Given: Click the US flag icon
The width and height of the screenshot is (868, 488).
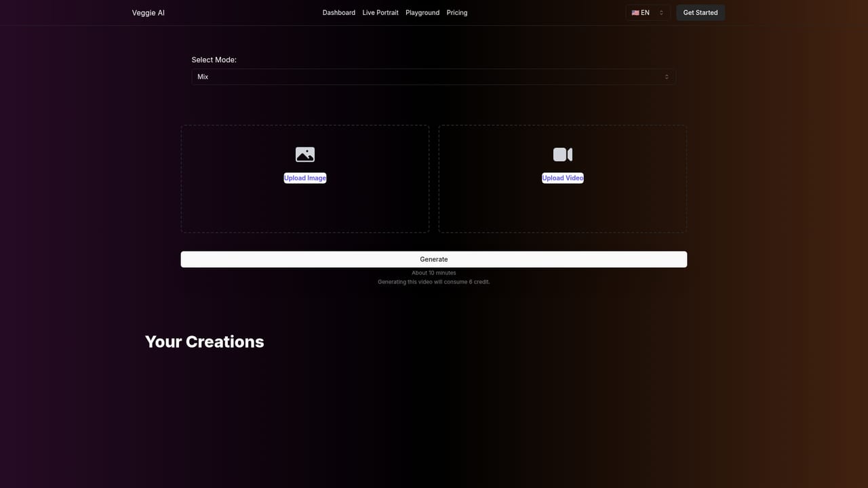Looking at the screenshot, I should click(x=635, y=13).
